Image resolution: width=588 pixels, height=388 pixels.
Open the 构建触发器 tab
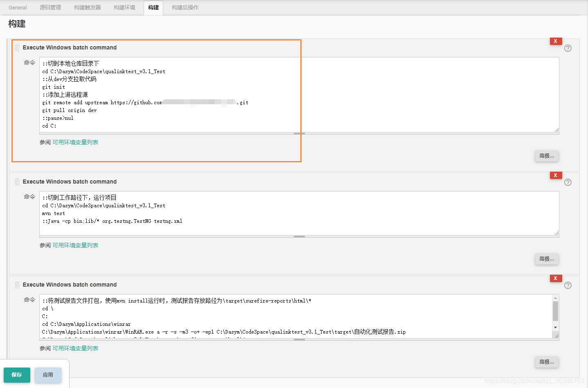(x=87, y=7)
